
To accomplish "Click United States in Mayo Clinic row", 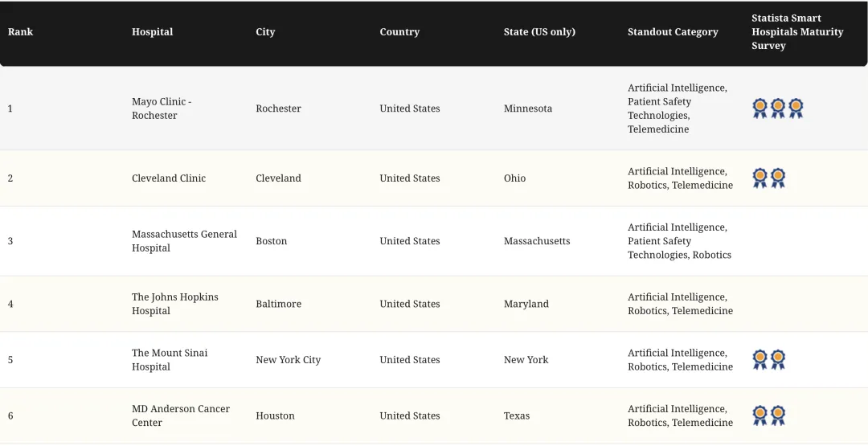I will [410, 108].
